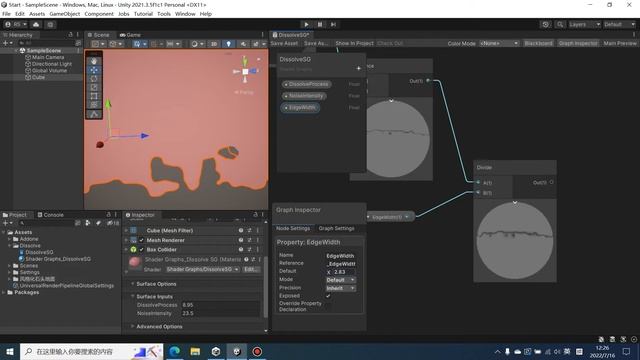The height and width of the screenshot is (360, 640).
Task: Select the Rotate tool in Scene view
Action: point(94,78)
